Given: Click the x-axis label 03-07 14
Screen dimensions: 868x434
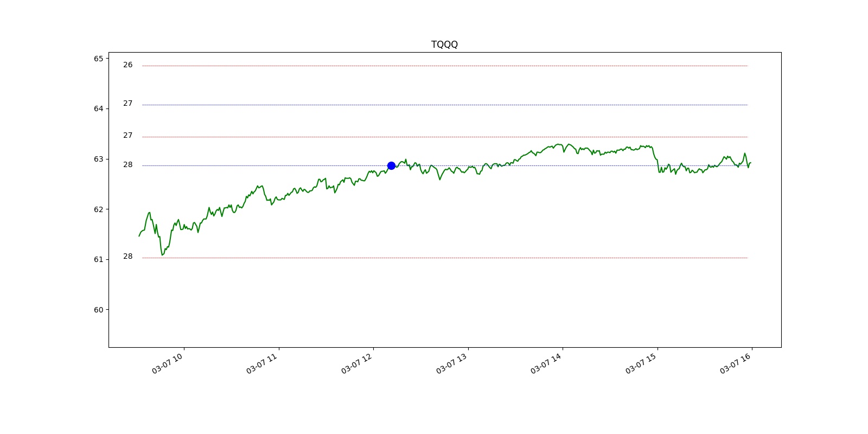Looking at the screenshot, I should 546,363.
